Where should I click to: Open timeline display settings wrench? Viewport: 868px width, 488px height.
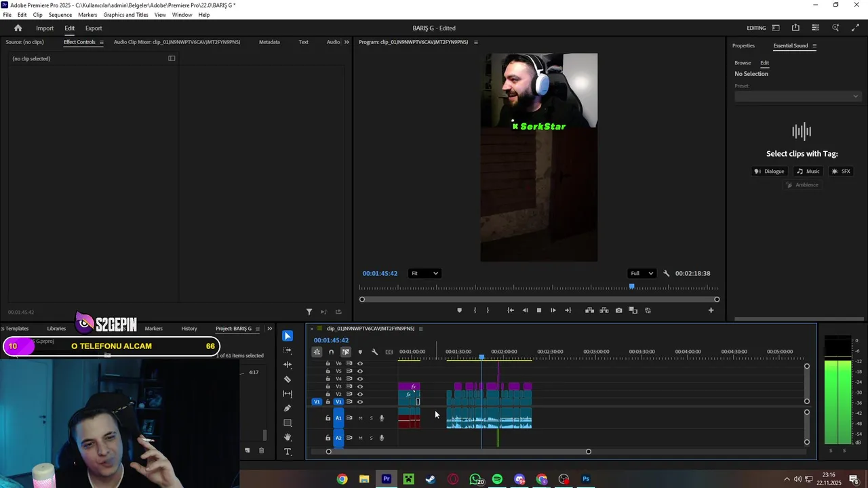coord(374,352)
